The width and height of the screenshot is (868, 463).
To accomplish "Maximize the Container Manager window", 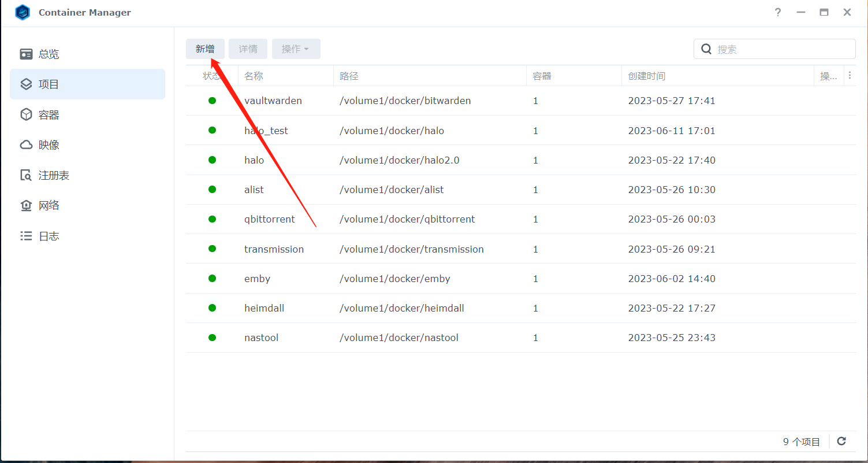I will (x=824, y=12).
